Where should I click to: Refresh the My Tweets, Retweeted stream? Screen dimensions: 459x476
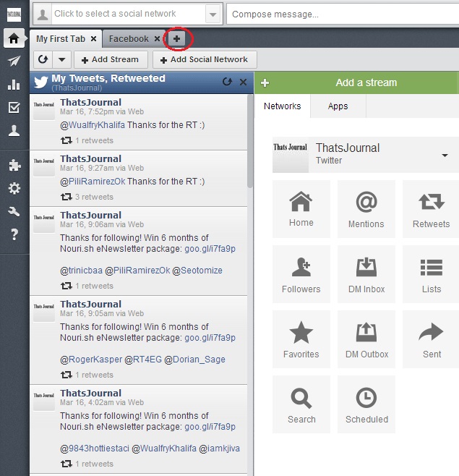click(227, 82)
